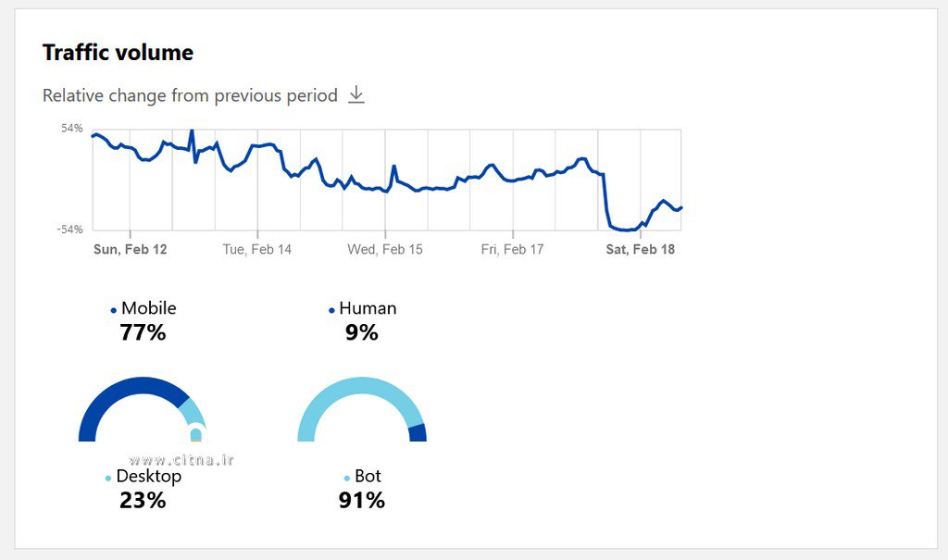Click dark blue Human arc segment
Screen dimensions: 948x560
tap(418, 432)
